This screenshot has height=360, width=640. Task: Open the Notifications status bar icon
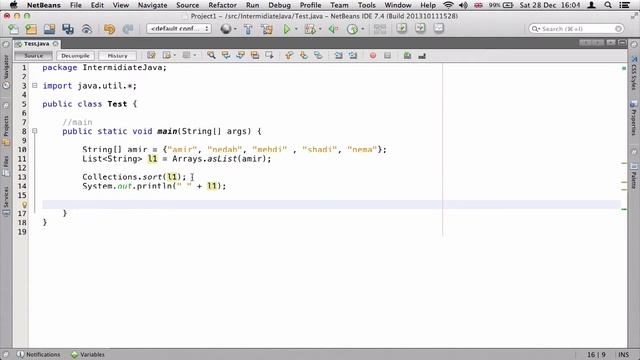(20, 354)
